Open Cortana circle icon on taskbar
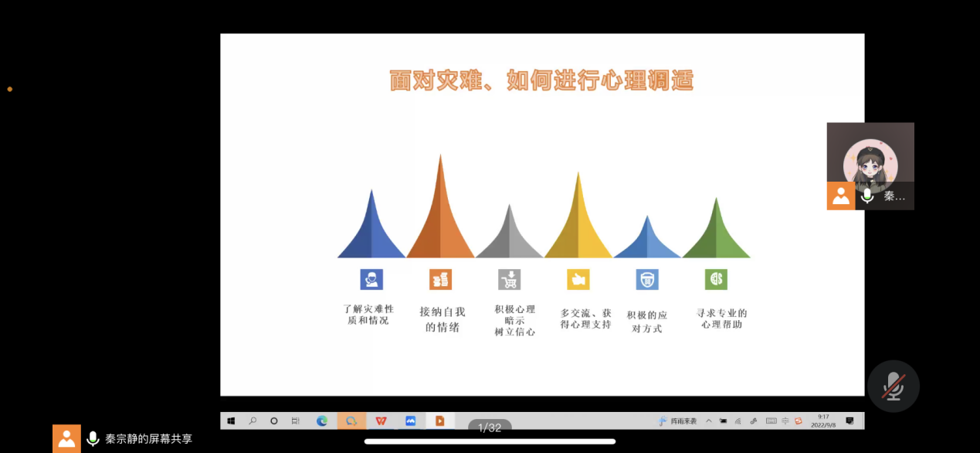980x453 pixels. pos(274,421)
